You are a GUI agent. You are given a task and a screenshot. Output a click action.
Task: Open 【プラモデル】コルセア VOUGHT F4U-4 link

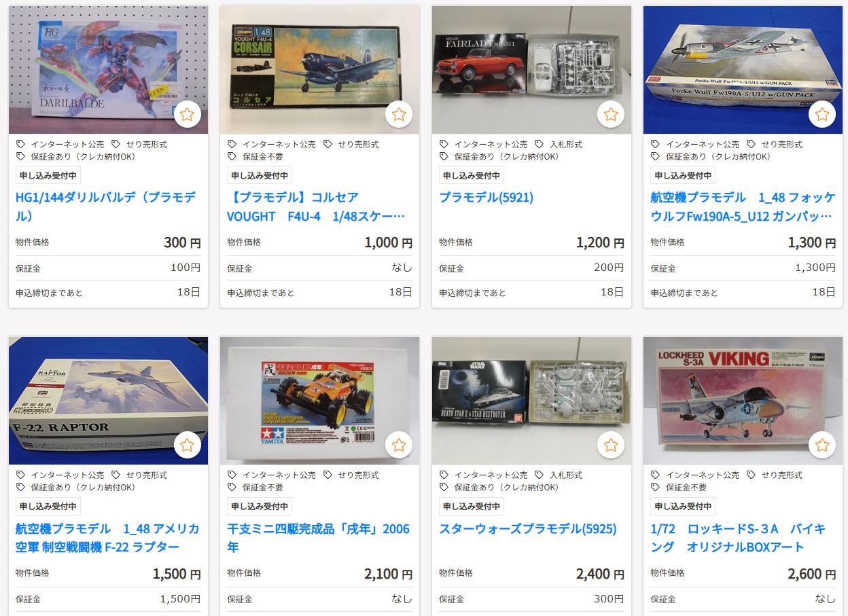point(316,206)
